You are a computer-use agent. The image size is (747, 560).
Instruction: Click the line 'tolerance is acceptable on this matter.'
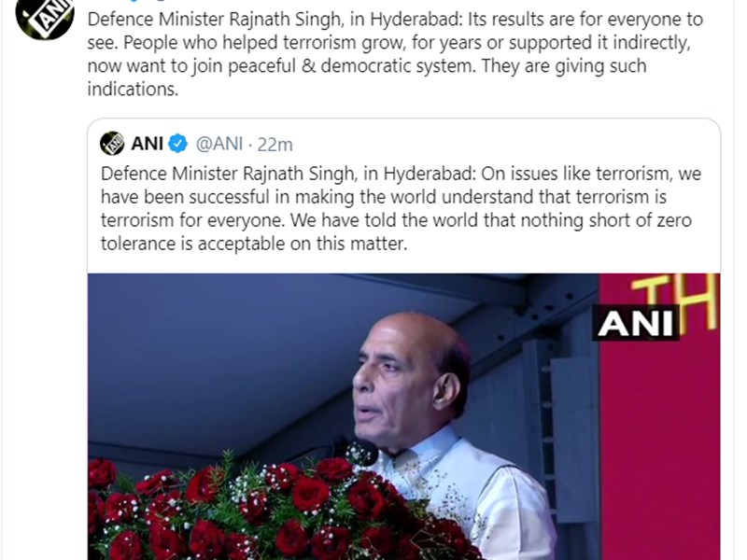coord(254,244)
